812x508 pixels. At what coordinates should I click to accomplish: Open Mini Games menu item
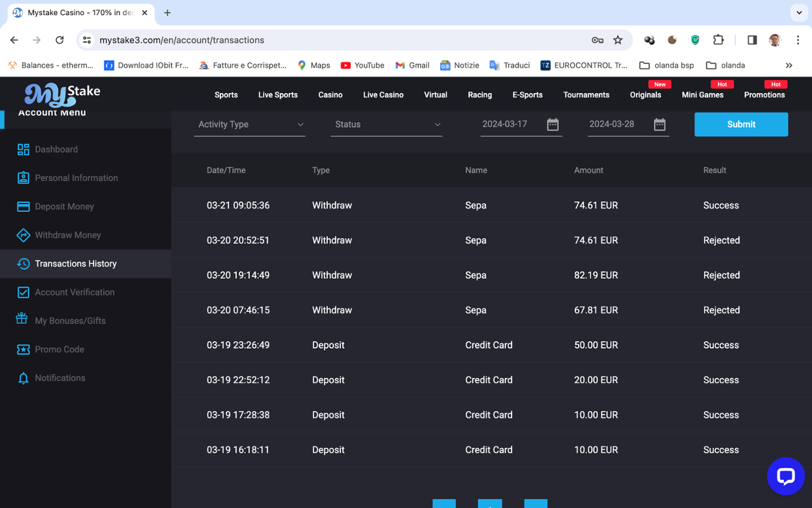click(x=703, y=95)
